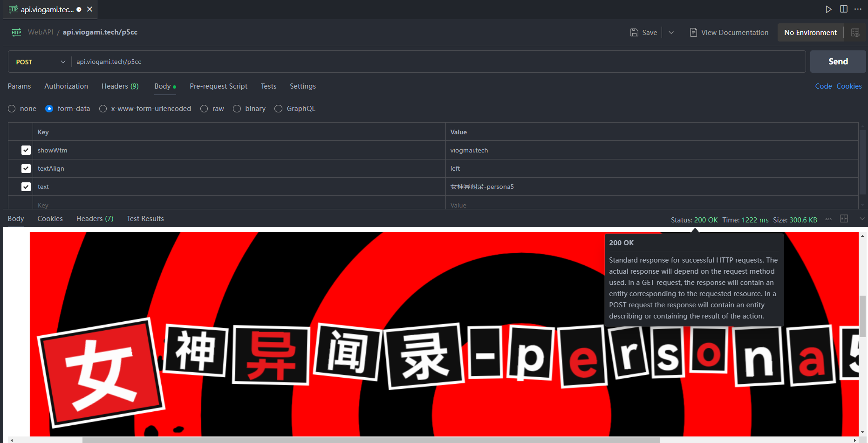
Task: Click the Code link
Action: pos(823,86)
